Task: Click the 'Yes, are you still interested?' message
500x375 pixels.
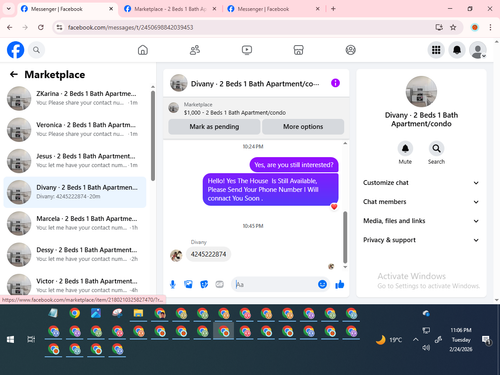Action: tap(294, 165)
